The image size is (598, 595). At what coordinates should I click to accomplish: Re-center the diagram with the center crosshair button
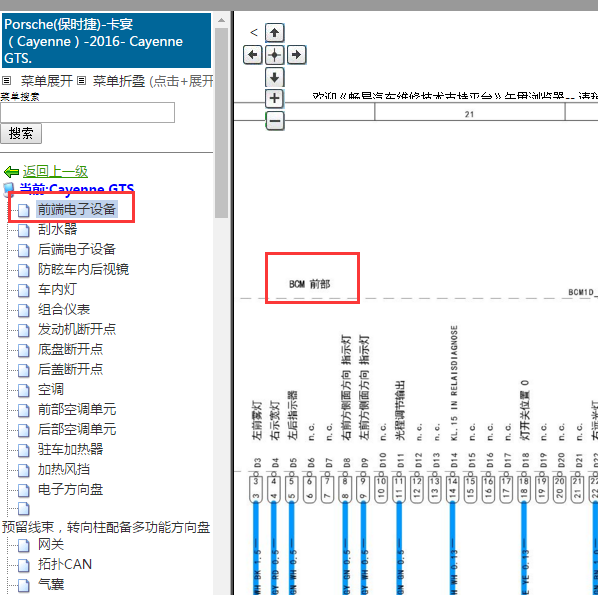pos(274,55)
